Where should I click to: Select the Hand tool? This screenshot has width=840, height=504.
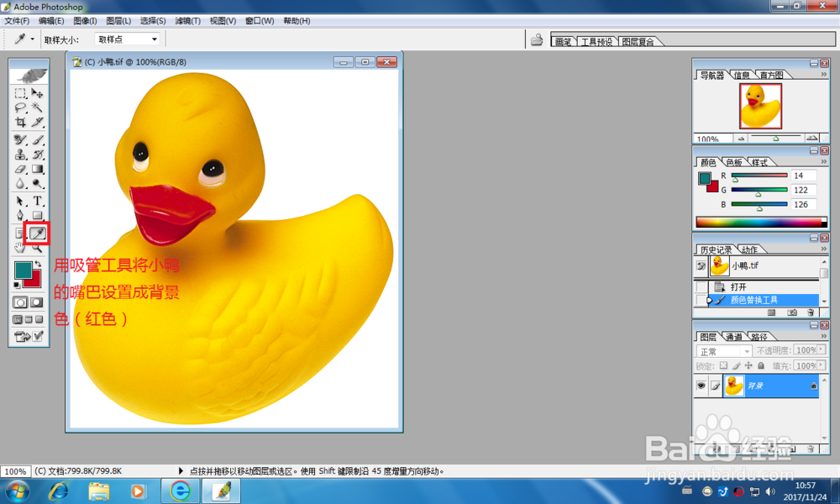pyautogui.click(x=20, y=248)
